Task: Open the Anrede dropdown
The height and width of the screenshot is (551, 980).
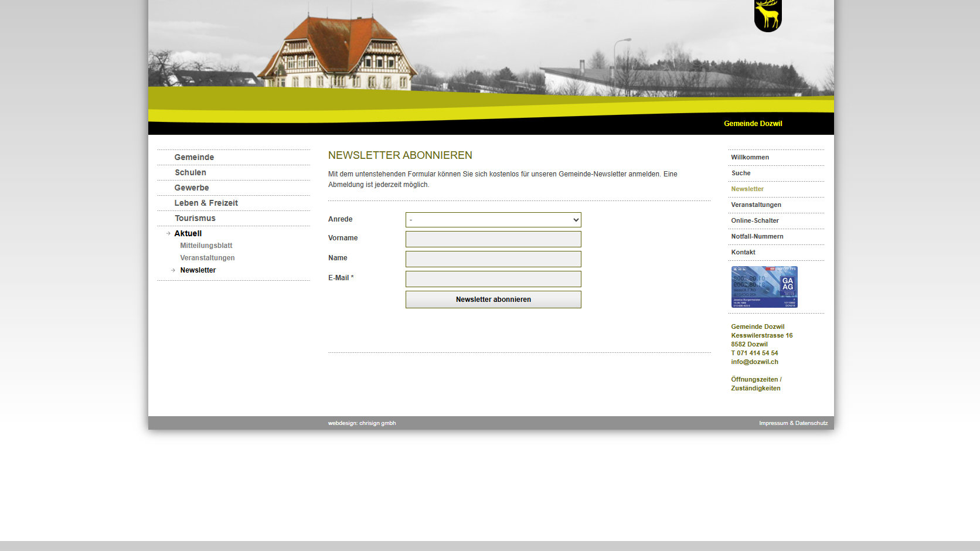Action: pyautogui.click(x=494, y=220)
